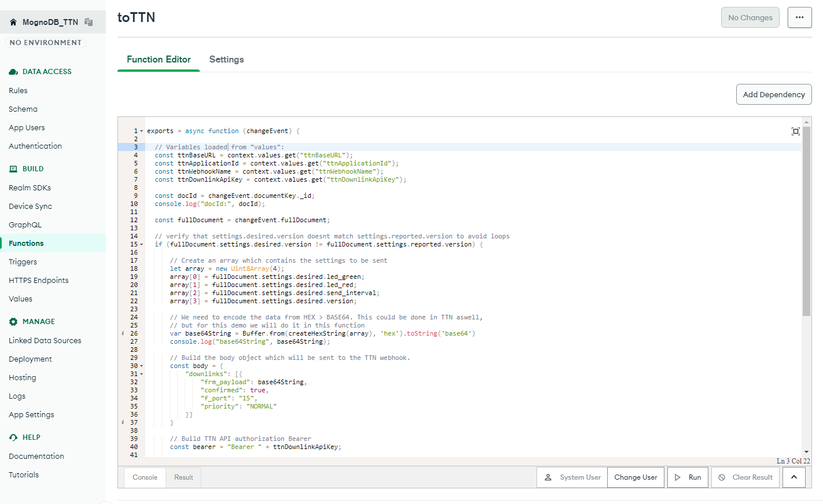Open Documentation link
823x504 pixels.
pyautogui.click(x=36, y=457)
